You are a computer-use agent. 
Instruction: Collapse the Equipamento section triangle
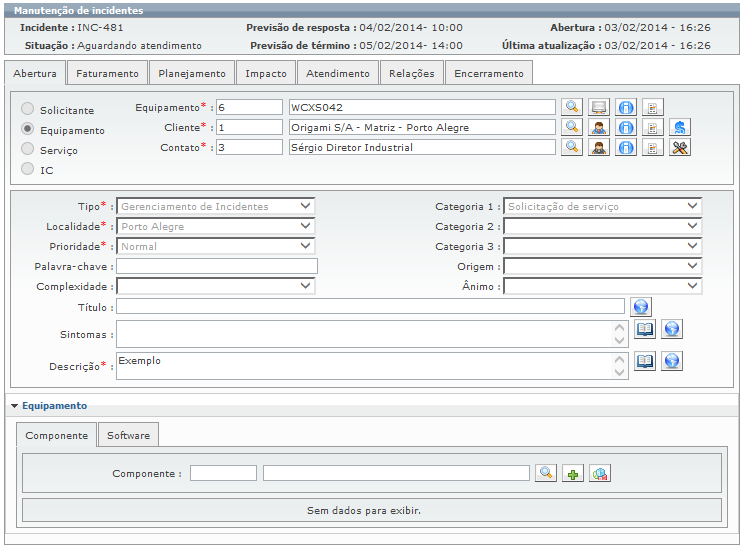14,406
